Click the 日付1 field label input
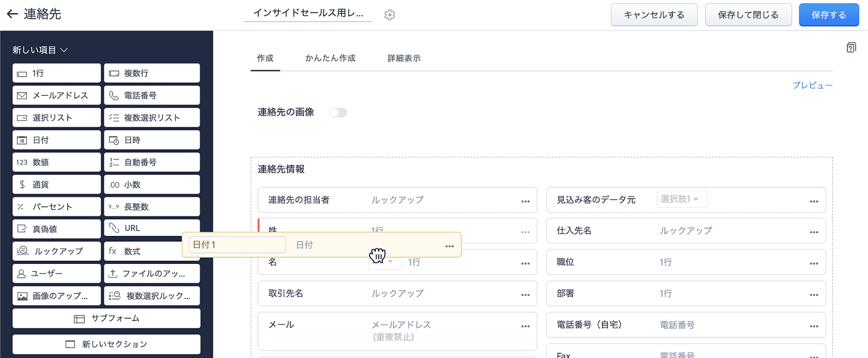 point(237,245)
